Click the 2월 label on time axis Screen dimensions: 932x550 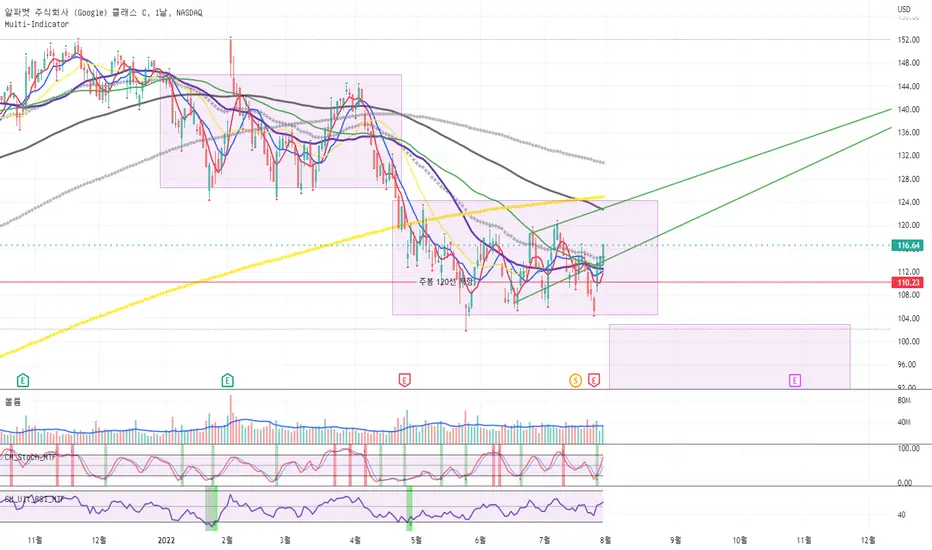(227, 540)
